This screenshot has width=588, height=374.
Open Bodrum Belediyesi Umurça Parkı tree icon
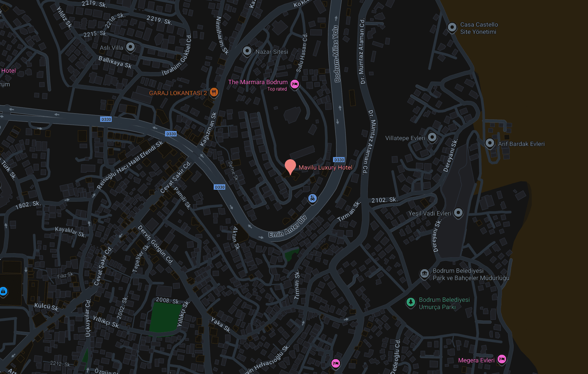(410, 302)
